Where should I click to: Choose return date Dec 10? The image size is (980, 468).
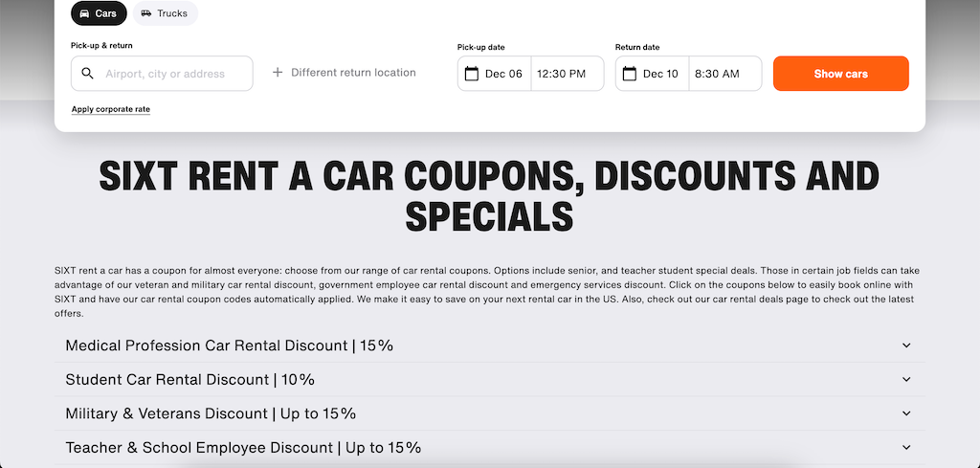point(653,74)
